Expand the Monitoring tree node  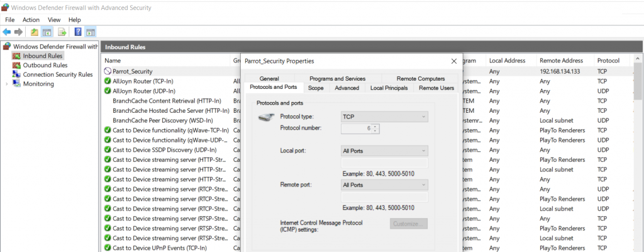tap(6, 84)
